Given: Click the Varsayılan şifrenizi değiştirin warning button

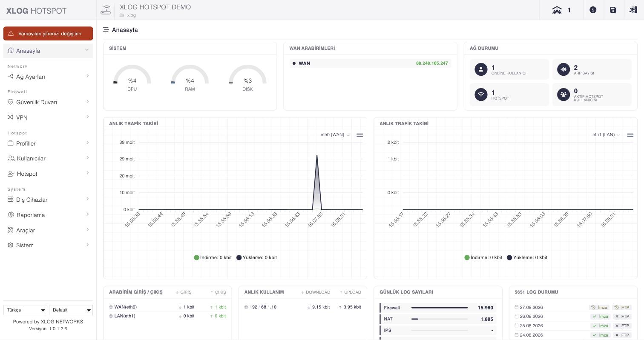Looking at the screenshot, I should coord(48,34).
